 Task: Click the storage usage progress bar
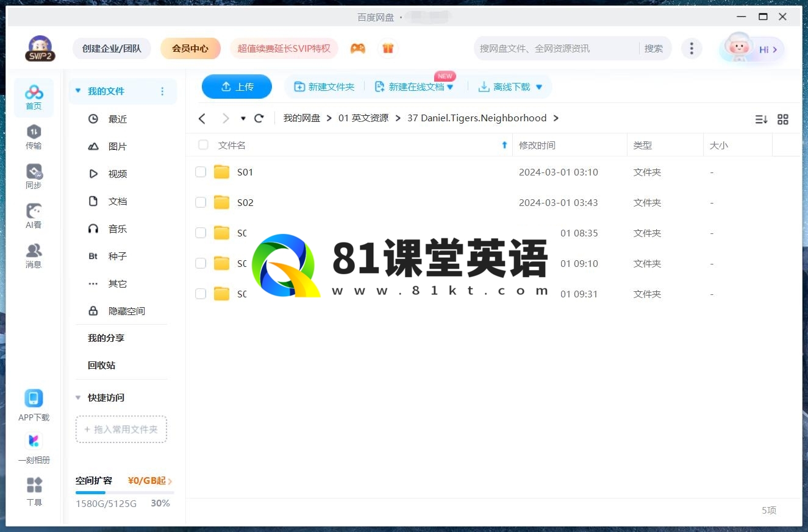point(125,492)
